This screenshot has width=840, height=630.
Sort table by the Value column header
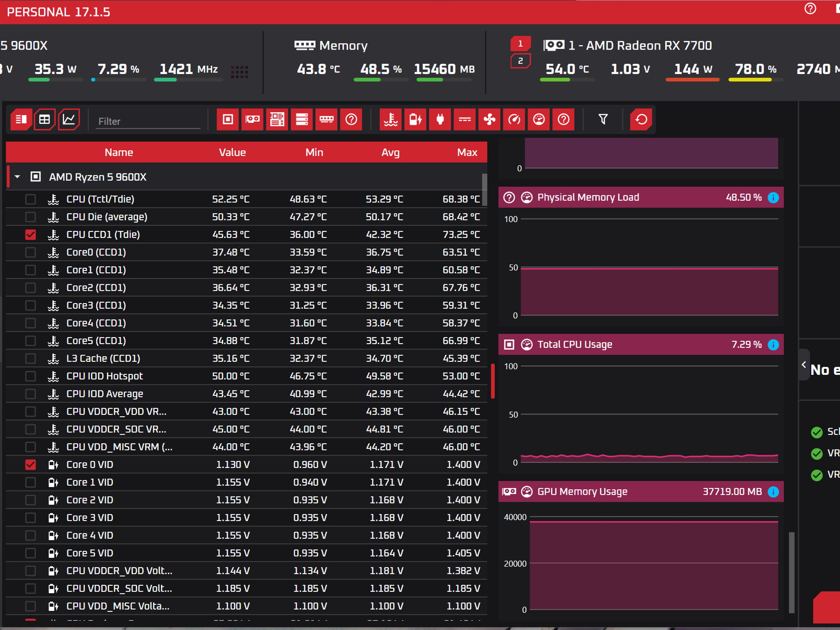click(x=232, y=153)
